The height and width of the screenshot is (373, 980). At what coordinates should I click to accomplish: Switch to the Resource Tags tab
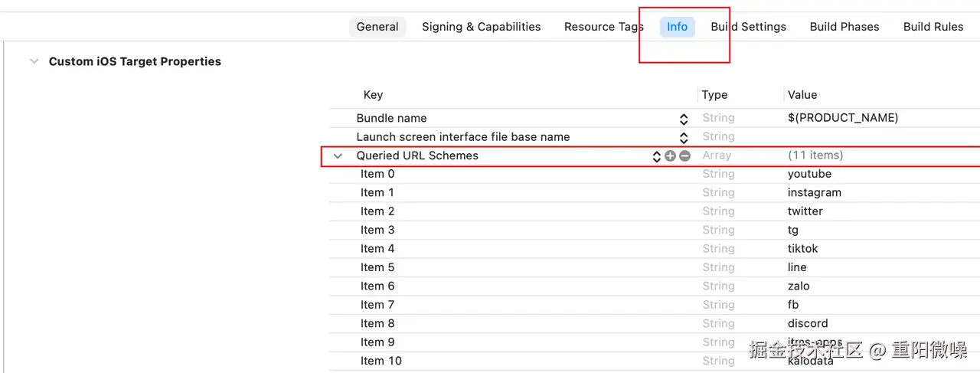(603, 27)
